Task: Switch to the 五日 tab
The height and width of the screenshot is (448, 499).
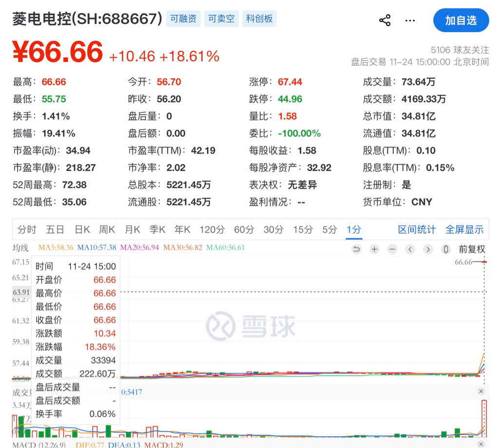Action: 55,230
